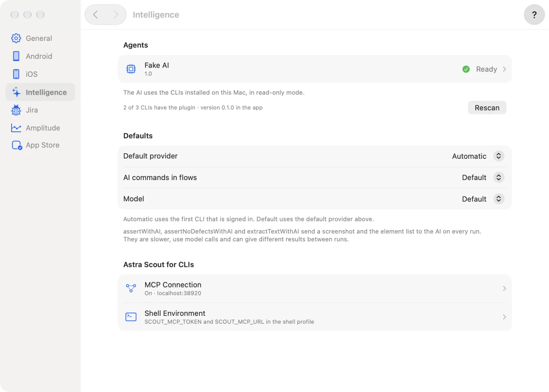Expand the Shell Environment row chevron
This screenshot has width=549, height=392.
click(504, 317)
